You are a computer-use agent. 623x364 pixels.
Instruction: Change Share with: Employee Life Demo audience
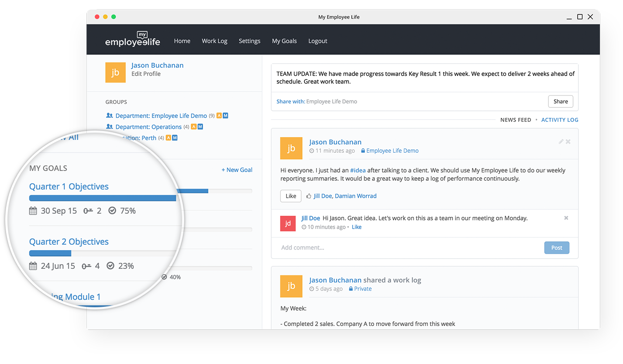(332, 101)
